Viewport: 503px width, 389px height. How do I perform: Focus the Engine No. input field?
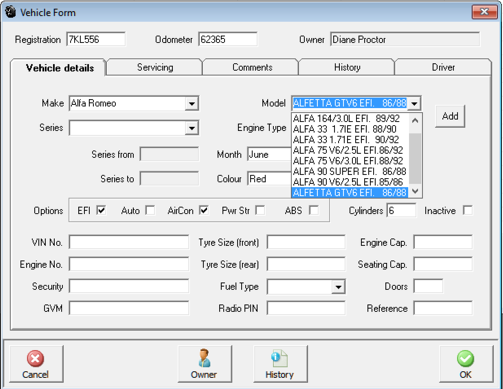pos(129,264)
